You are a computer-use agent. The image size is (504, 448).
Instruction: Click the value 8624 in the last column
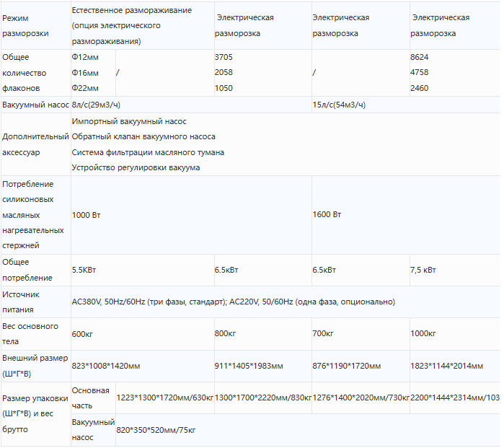click(420, 57)
